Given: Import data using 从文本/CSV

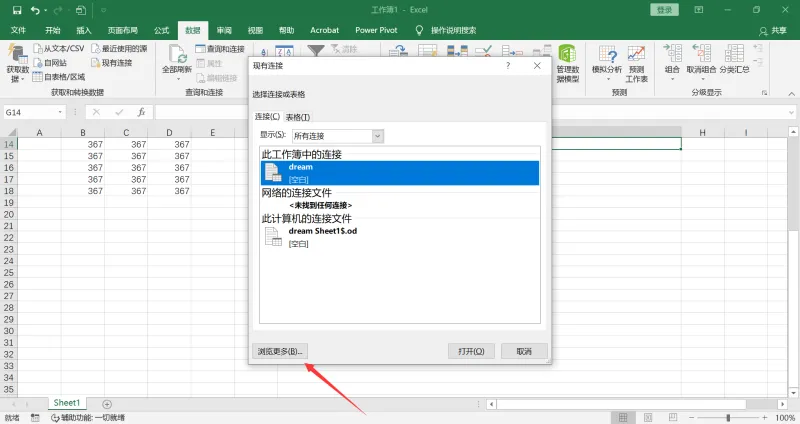Looking at the screenshot, I should [x=59, y=48].
